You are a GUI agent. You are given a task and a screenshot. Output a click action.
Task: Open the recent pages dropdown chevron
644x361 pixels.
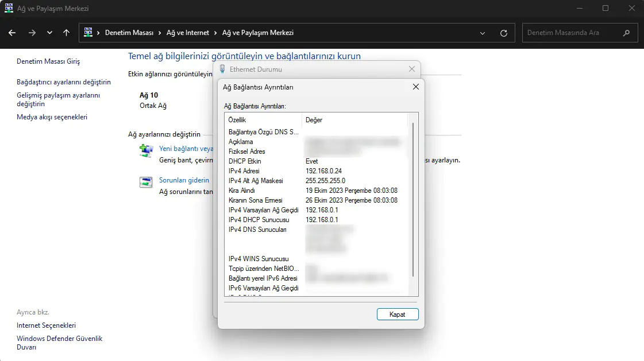pyautogui.click(x=49, y=33)
